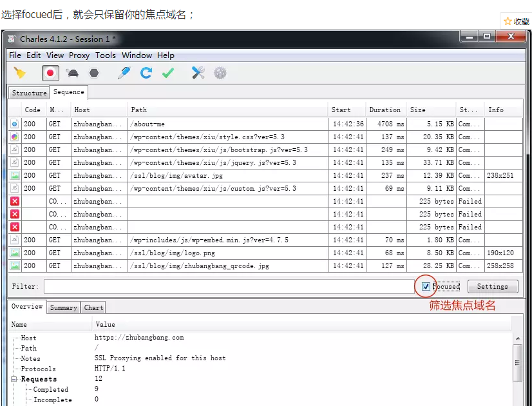The height and width of the screenshot is (406, 532).
Task: Click the Charles app icon in title bar
Action: pos(12,39)
